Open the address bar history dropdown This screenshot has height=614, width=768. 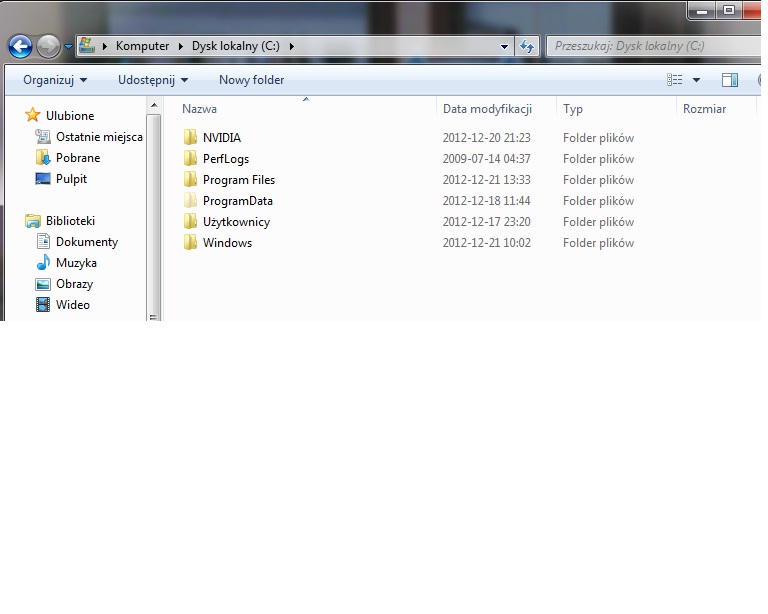(504, 47)
